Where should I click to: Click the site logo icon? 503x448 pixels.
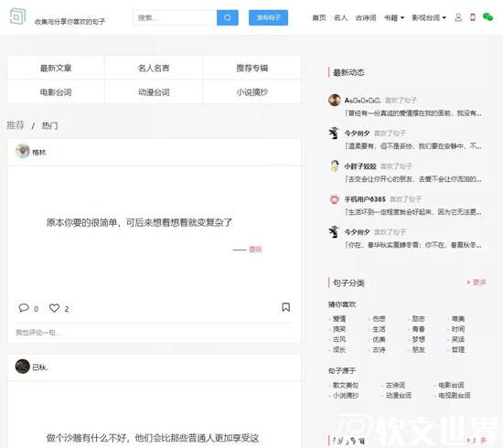[x=17, y=16]
